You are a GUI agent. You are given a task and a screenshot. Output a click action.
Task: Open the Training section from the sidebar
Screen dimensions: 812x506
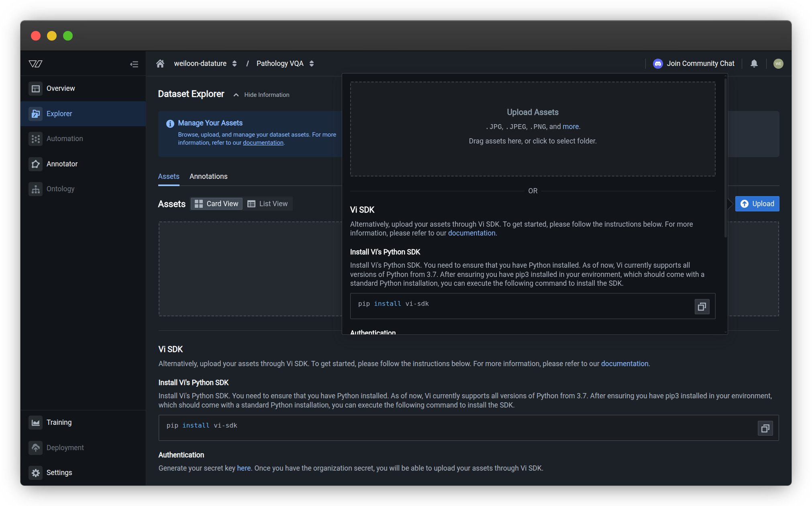(x=59, y=422)
